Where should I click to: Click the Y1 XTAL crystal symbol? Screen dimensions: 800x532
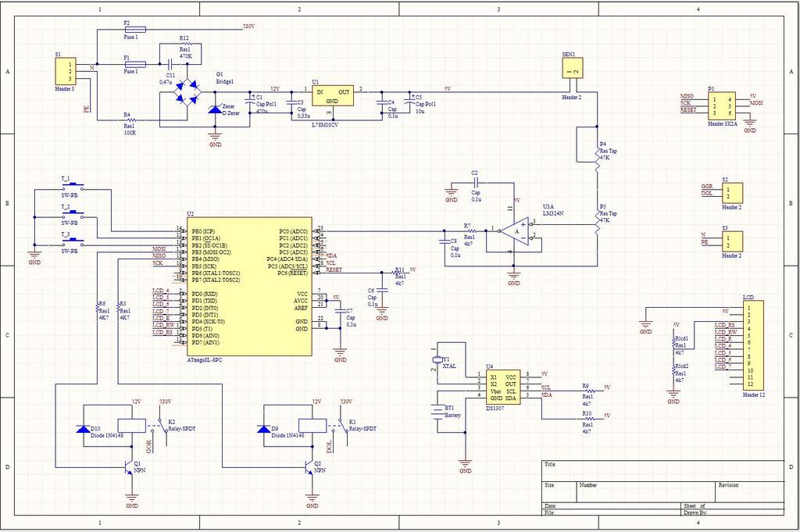pyautogui.click(x=437, y=359)
